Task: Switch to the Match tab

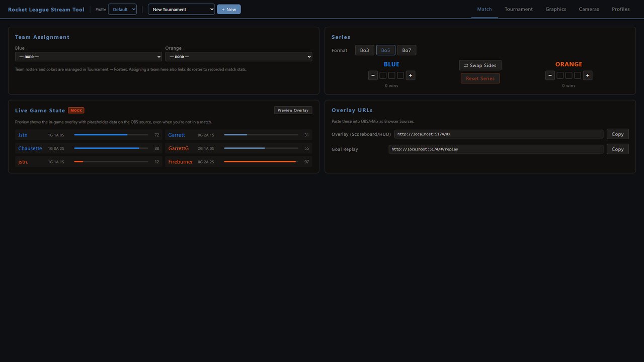Action: [485, 9]
